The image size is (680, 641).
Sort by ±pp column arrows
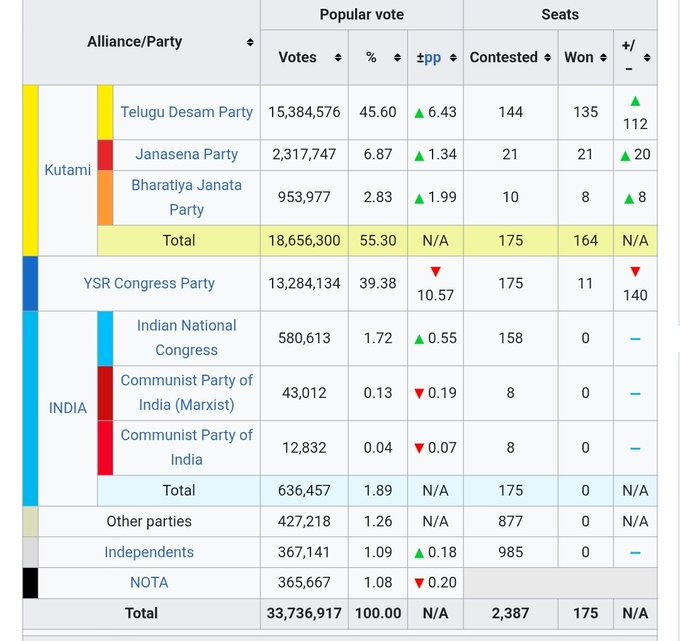[x=453, y=57]
